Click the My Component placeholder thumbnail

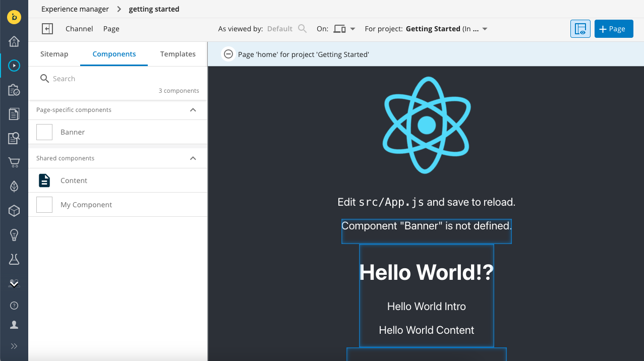click(44, 205)
